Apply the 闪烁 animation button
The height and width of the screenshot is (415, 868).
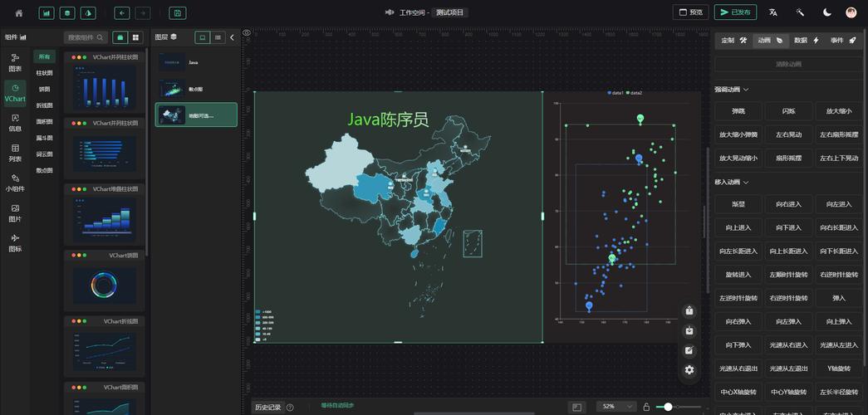click(788, 111)
